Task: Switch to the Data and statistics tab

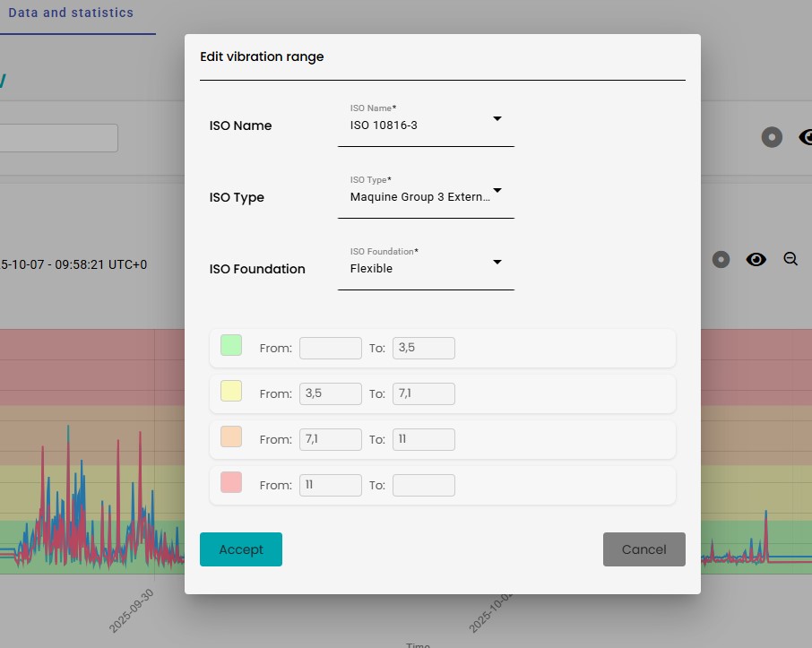Action: [x=71, y=13]
